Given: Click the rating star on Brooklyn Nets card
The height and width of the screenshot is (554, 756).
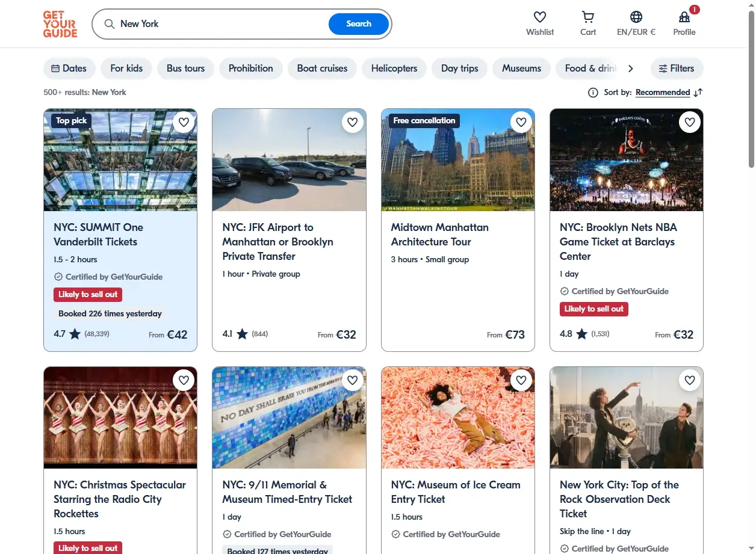Looking at the screenshot, I should [x=581, y=334].
